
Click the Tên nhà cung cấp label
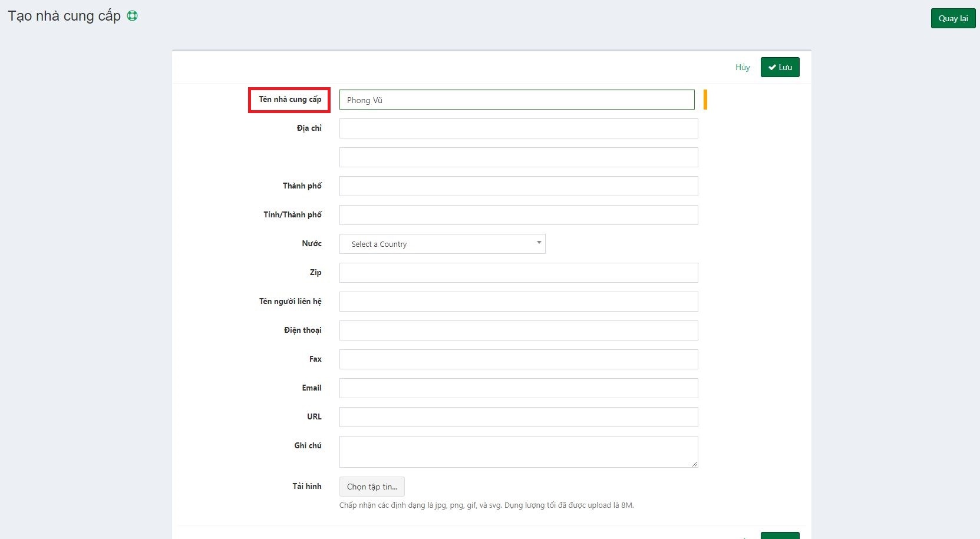tap(290, 100)
